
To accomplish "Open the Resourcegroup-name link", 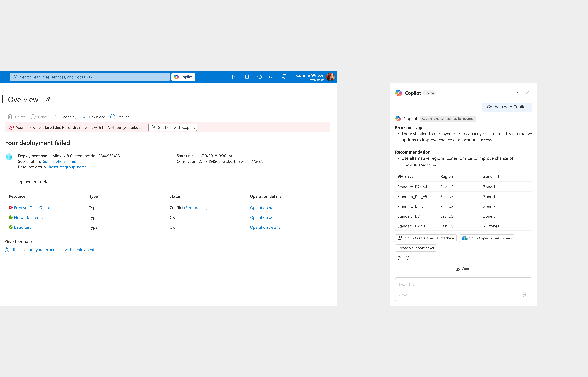I will click(x=68, y=167).
